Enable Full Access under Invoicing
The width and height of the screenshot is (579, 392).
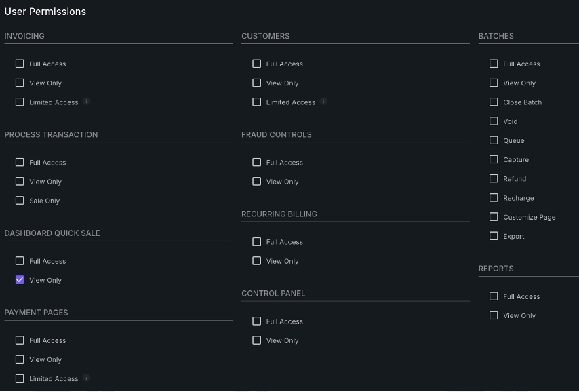pos(20,64)
